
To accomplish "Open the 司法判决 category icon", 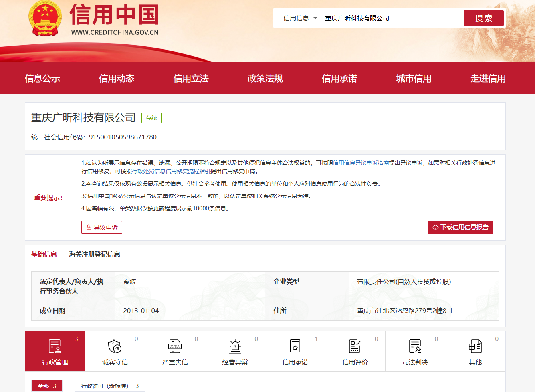I will [415, 346].
